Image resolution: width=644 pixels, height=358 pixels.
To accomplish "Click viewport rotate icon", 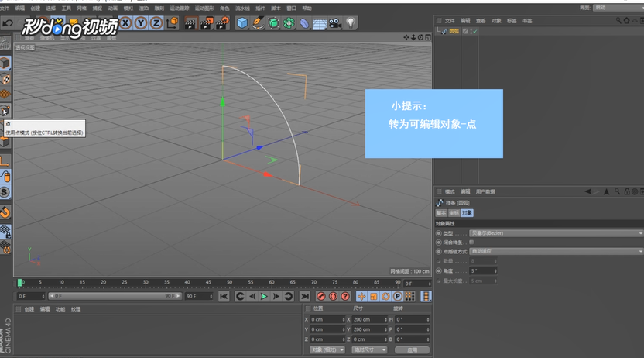I will pos(420,37).
